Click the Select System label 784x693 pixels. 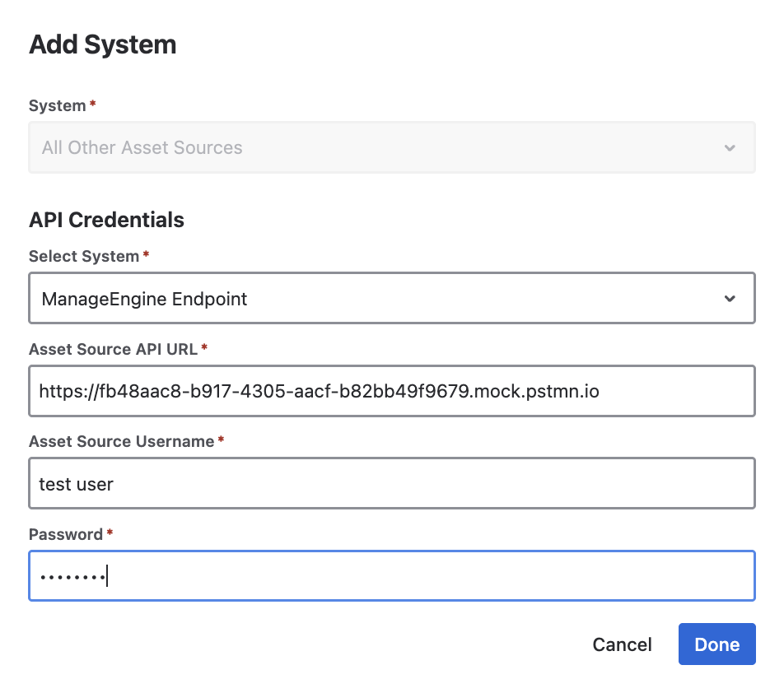[84, 256]
